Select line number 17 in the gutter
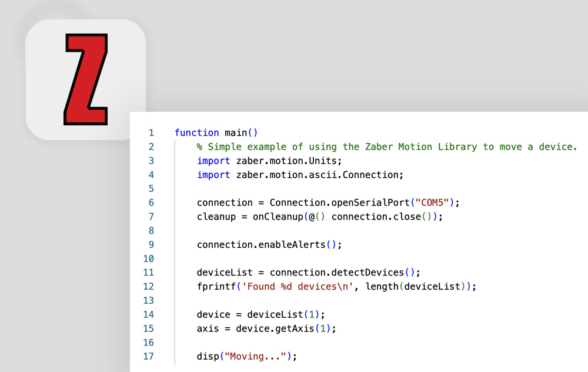The height and width of the screenshot is (372, 588). (149, 356)
